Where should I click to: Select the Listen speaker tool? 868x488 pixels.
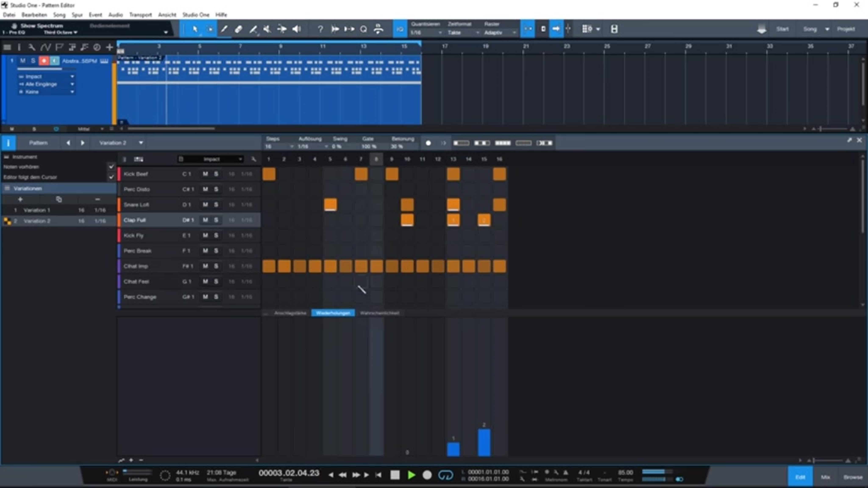[296, 29]
